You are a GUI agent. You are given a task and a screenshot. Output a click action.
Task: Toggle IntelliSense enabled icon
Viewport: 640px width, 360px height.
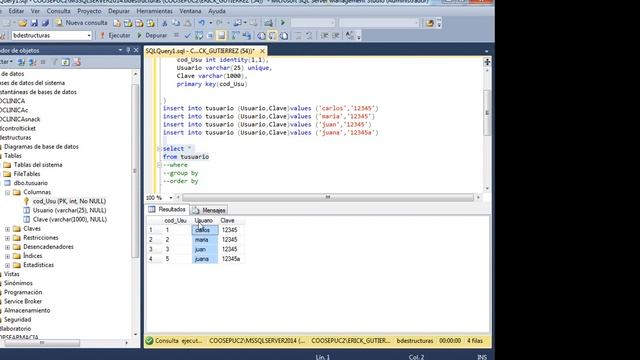pyautogui.click(x=221, y=36)
